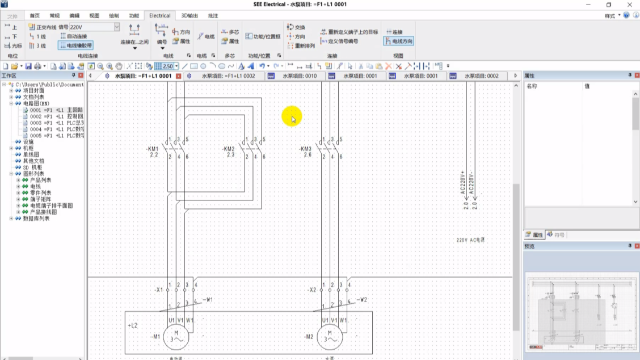Select the pan hand tool icon
Screen dimensions: 640x360
pyautogui.click(x=119, y=66)
